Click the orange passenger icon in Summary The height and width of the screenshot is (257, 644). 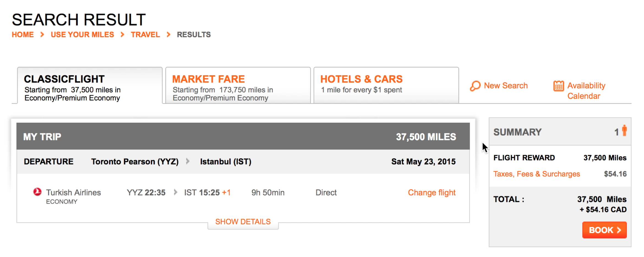[x=624, y=130]
